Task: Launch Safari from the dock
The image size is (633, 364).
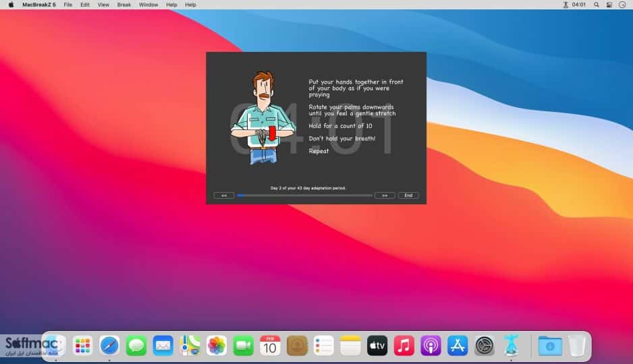Action: tap(109, 346)
